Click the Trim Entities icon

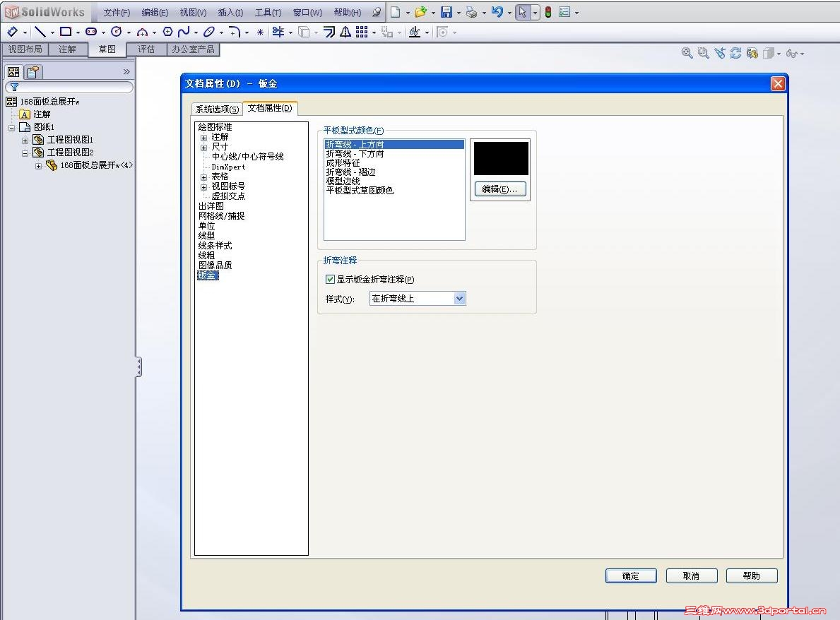coord(278,32)
